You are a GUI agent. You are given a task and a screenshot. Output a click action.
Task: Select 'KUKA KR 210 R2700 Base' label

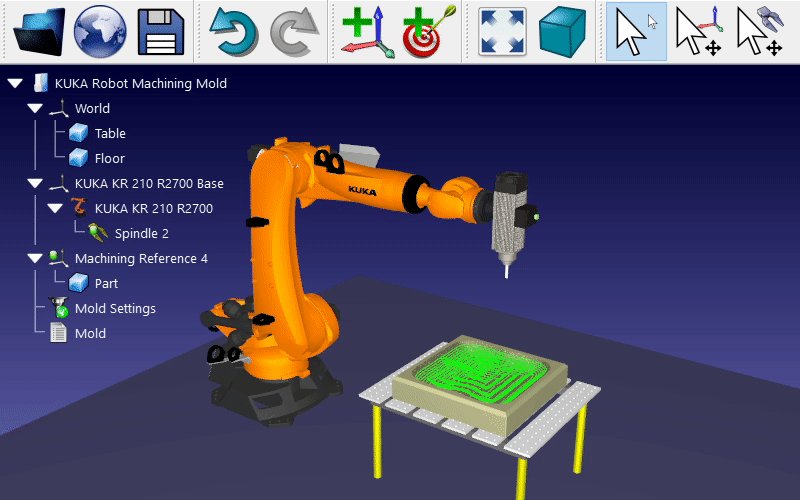149,183
